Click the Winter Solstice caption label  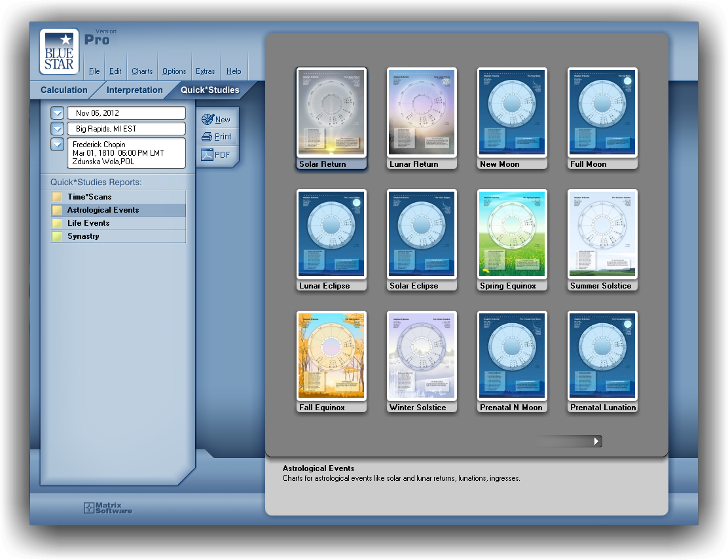click(418, 408)
